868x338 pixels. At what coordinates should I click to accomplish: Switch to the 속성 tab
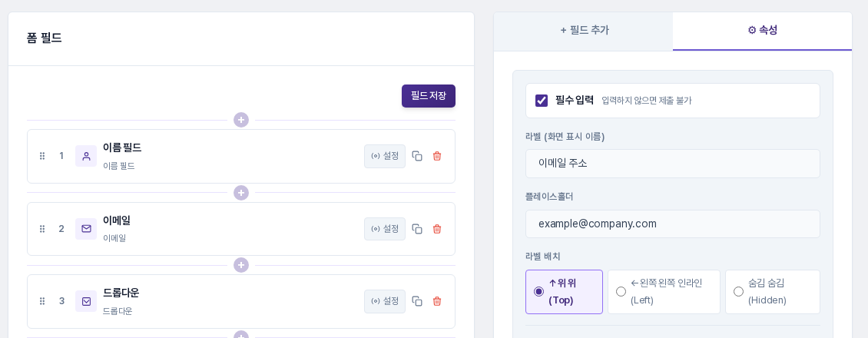[x=762, y=31]
